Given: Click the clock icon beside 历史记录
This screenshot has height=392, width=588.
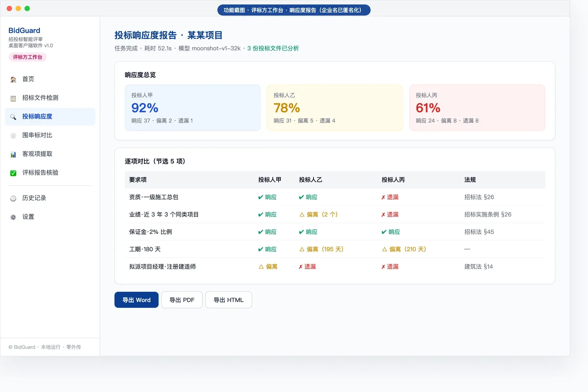Looking at the screenshot, I should coord(13,198).
